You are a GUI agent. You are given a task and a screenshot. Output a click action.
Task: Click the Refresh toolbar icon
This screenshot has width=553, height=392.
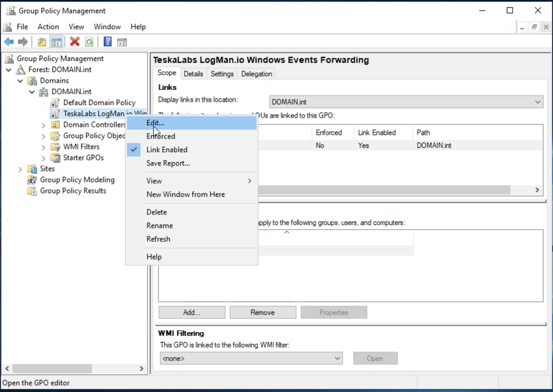click(90, 42)
